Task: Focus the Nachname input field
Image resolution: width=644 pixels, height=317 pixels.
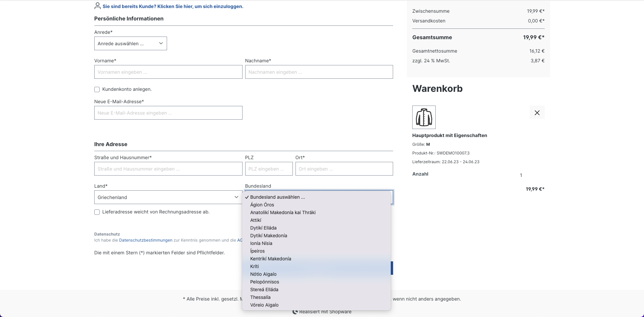Action: pyautogui.click(x=319, y=72)
